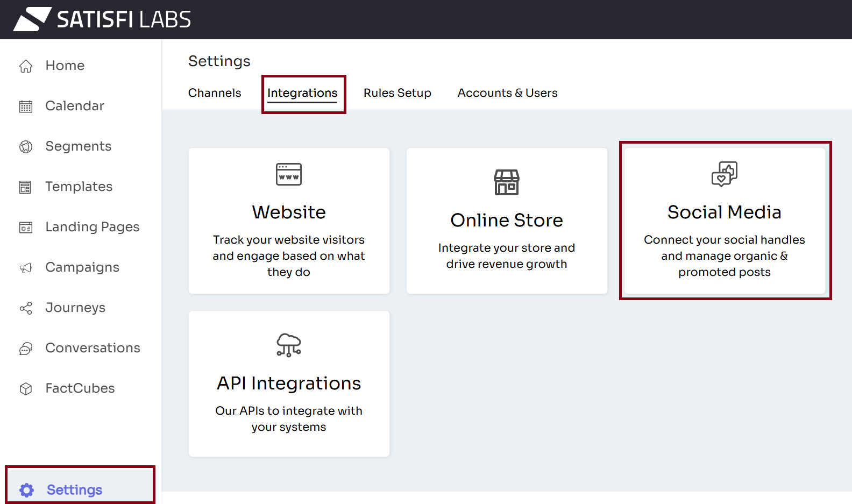Open Journeys from the sidebar menu
This screenshot has height=504, width=852.
[75, 308]
